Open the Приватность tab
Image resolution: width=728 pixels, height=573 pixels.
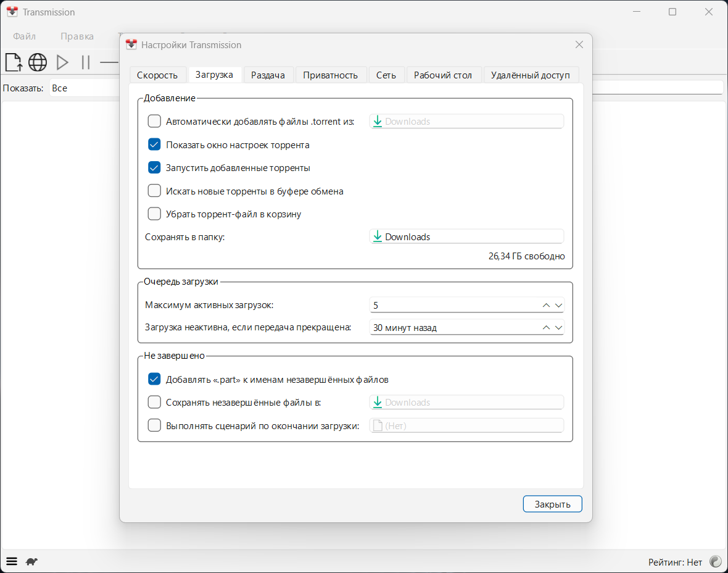[330, 75]
